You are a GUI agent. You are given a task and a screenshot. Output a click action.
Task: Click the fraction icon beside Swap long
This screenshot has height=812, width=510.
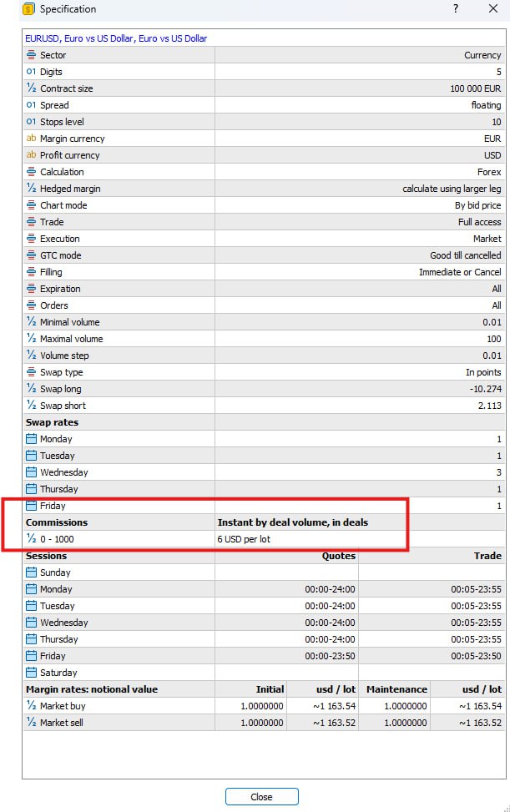coord(31,389)
